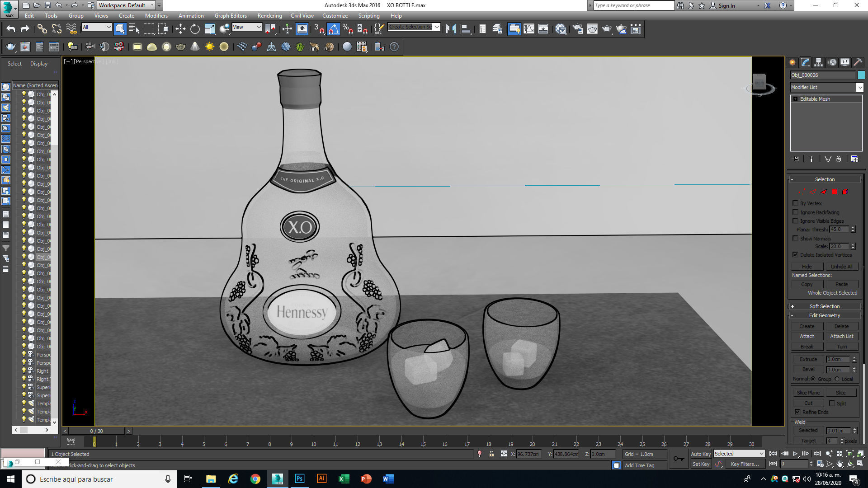Expand the Soft Selection rollout
868x488 pixels.
824,306
